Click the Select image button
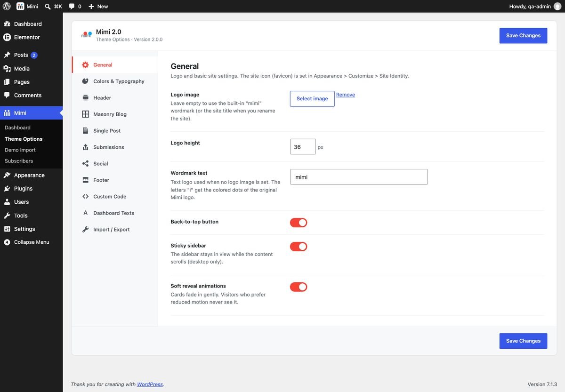 [x=312, y=99]
